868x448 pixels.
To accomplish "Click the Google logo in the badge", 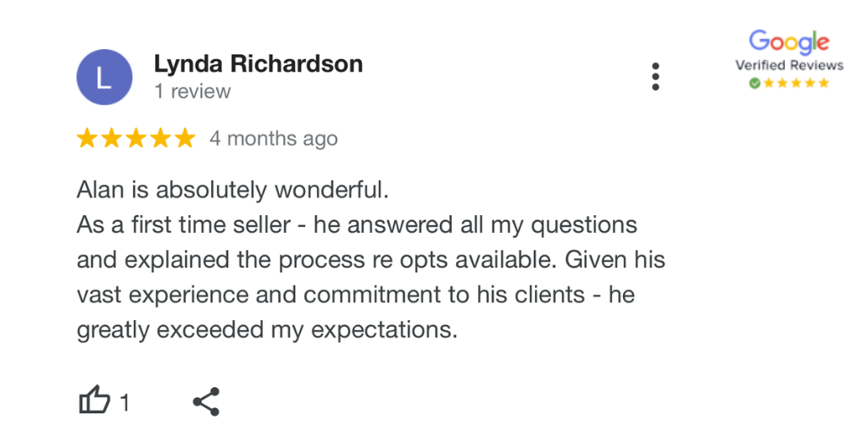I will (789, 42).
